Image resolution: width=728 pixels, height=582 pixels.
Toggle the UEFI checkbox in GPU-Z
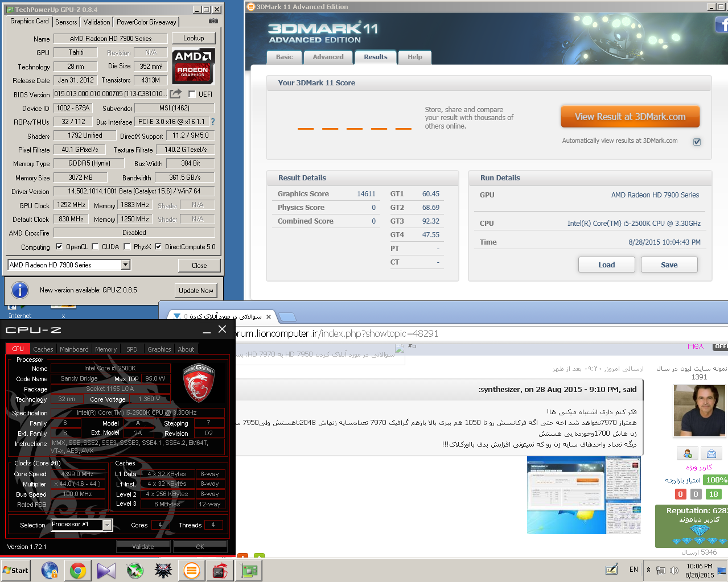[192, 94]
